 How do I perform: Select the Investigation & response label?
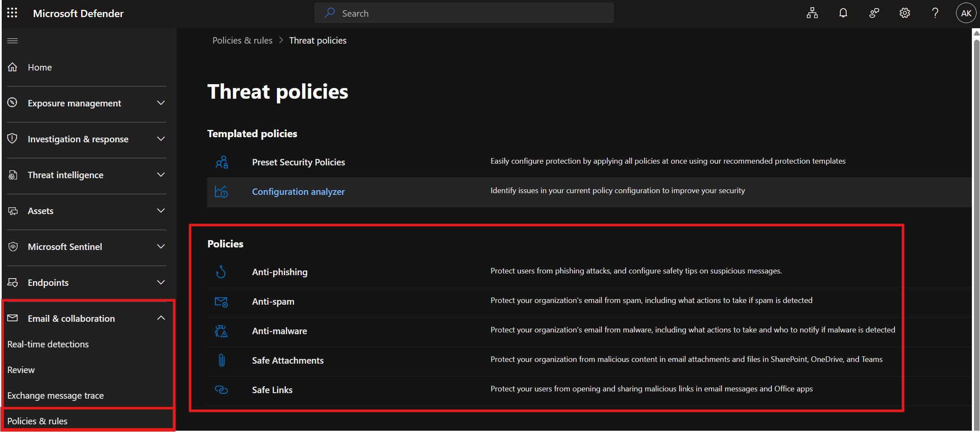pyautogui.click(x=78, y=139)
